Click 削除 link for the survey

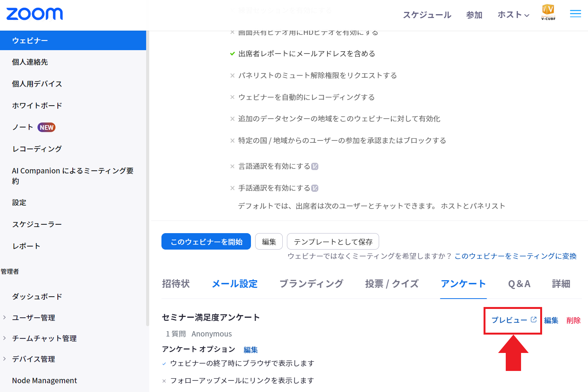point(573,320)
